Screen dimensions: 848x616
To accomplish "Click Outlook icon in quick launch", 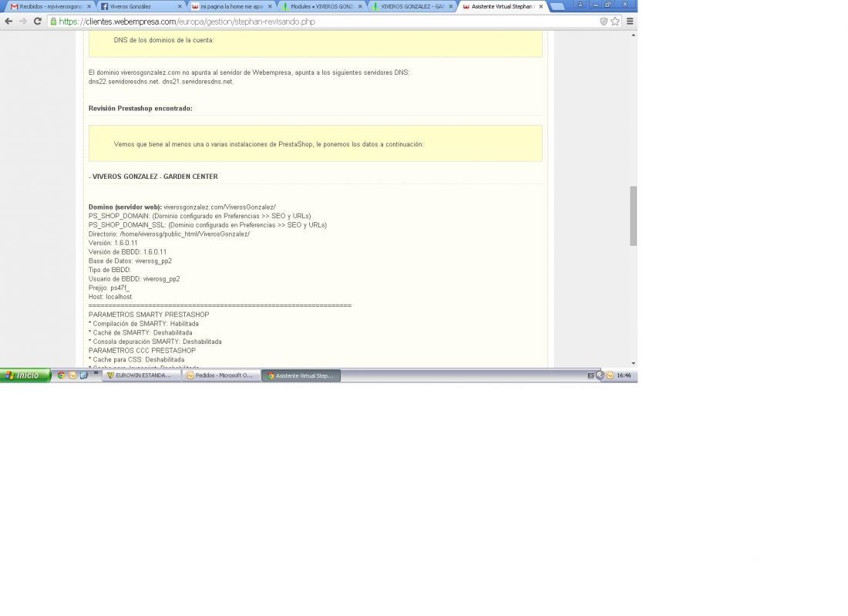I will coord(72,375).
